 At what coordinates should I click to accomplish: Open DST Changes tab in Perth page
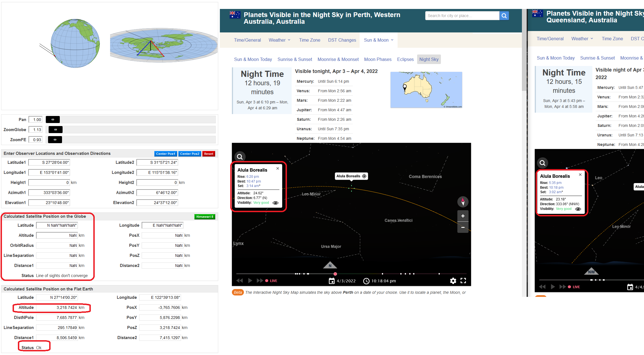point(342,40)
